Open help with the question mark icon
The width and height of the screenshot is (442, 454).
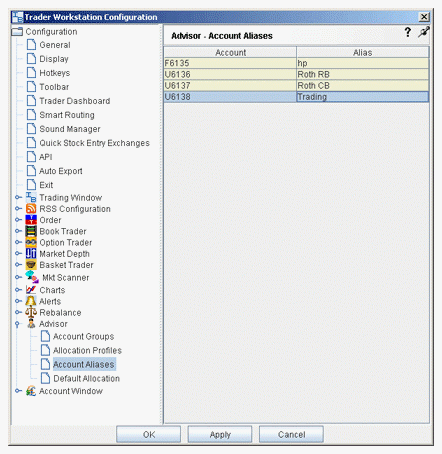pyautogui.click(x=408, y=32)
